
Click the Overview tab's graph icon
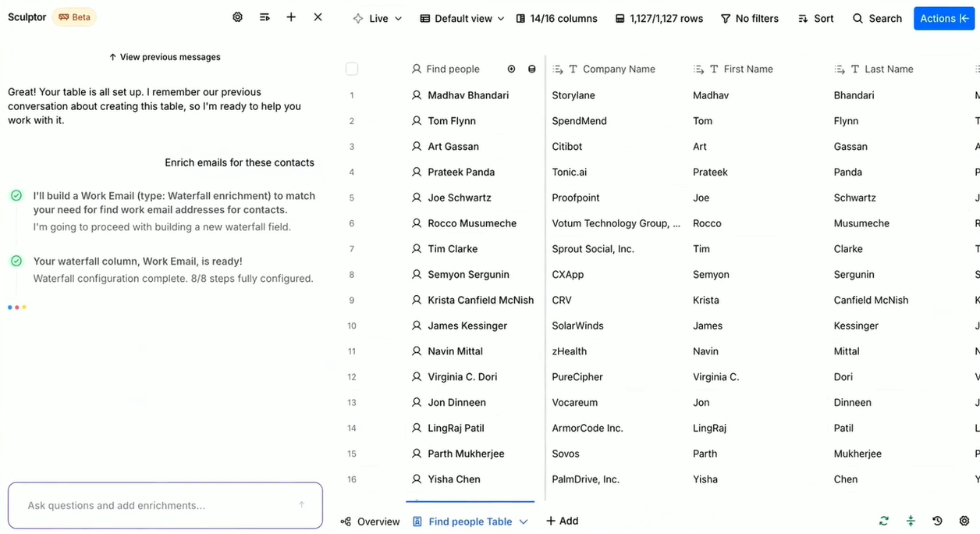click(x=346, y=522)
